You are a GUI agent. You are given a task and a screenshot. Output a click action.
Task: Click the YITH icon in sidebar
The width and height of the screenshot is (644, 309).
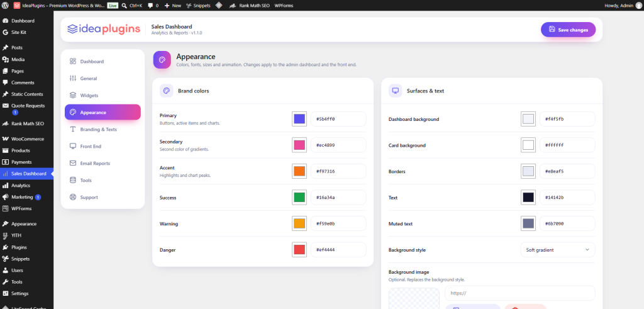pos(5,235)
